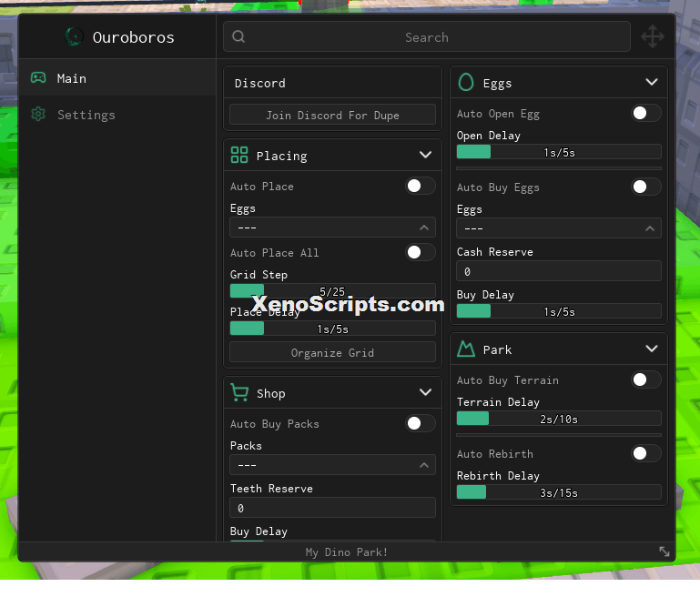This screenshot has height=607, width=700.
Task: Adjust the Open Delay slider
Action: pyautogui.click(x=559, y=152)
